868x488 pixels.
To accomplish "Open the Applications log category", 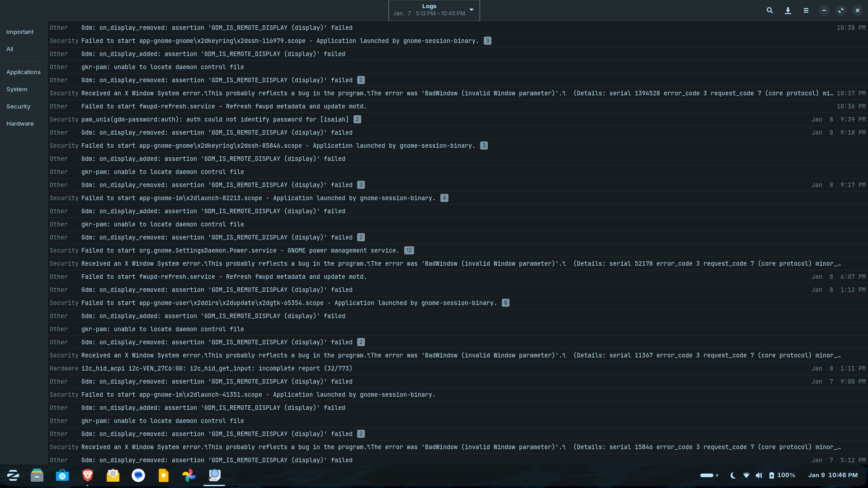I will [23, 72].
